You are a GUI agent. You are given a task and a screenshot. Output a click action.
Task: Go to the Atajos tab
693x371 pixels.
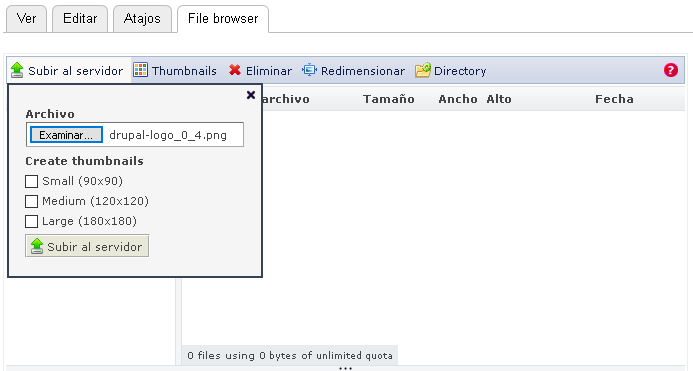[142, 19]
